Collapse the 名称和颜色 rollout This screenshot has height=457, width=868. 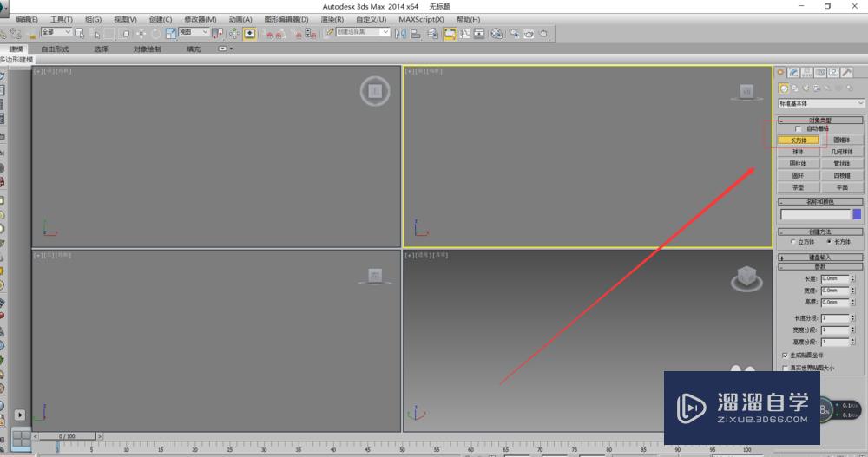820,201
